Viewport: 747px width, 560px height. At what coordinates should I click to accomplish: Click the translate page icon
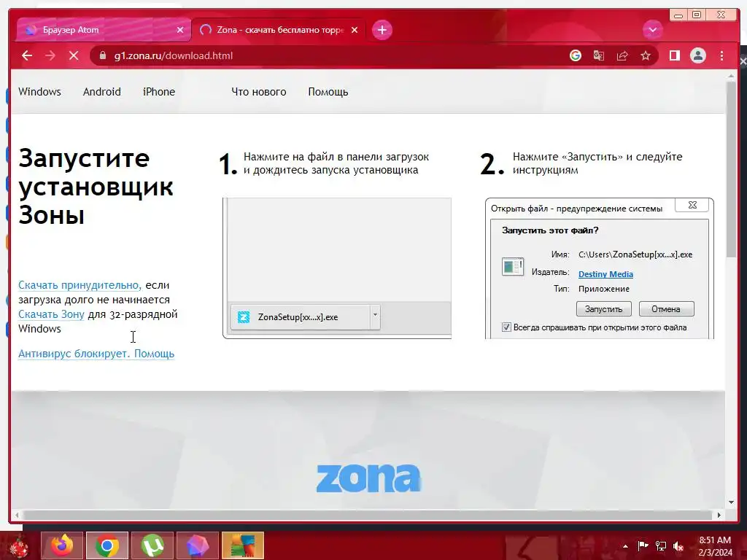[x=598, y=55]
